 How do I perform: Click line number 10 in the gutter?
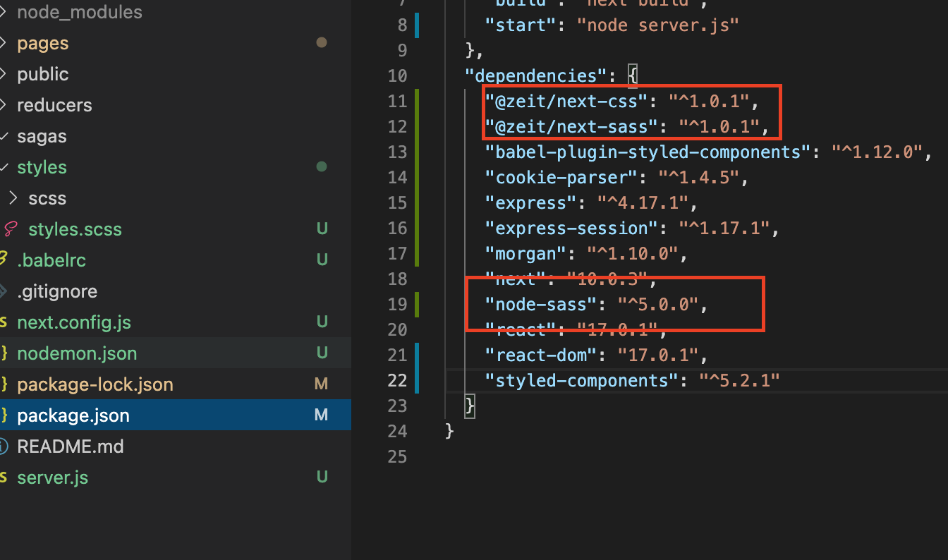coord(397,75)
